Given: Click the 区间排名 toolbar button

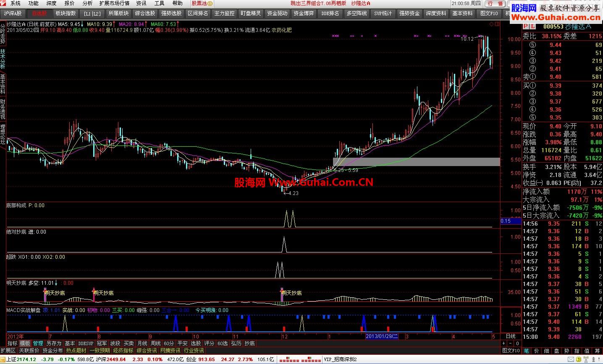Looking at the screenshot, I should point(198,13).
